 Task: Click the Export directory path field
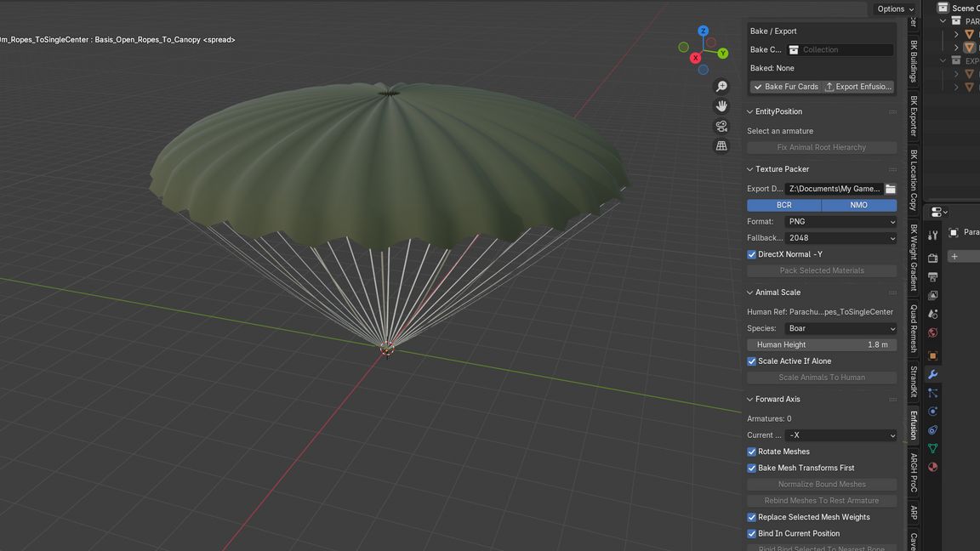click(834, 189)
